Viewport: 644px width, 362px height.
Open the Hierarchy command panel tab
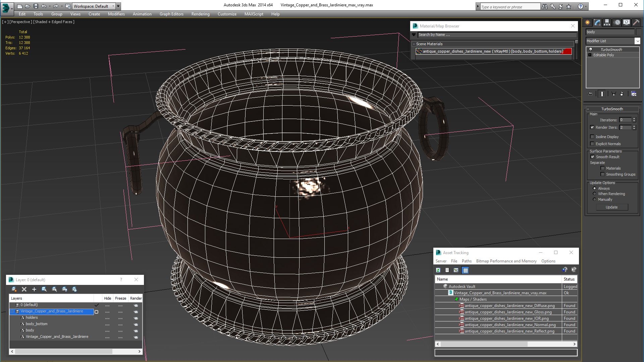pyautogui.click(x=607, y=22)
